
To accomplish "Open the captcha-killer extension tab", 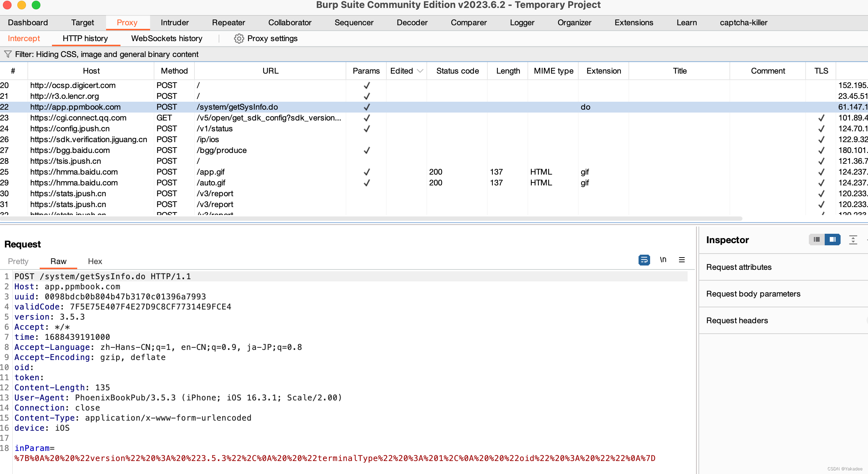I will (744, 22).
